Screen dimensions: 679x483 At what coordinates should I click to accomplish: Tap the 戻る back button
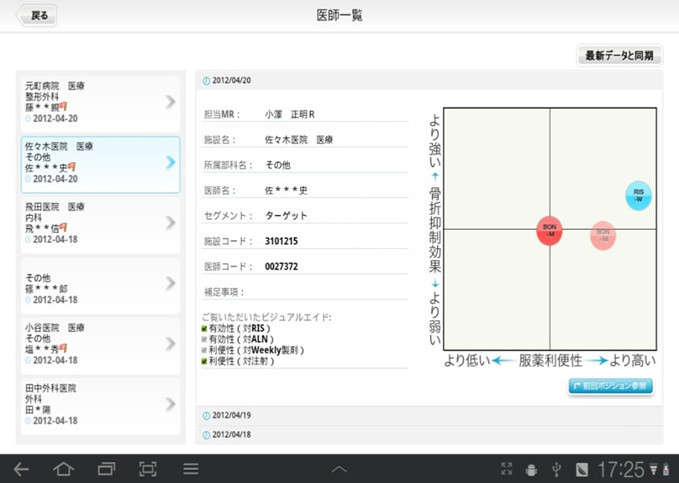[x=37, y=16]
